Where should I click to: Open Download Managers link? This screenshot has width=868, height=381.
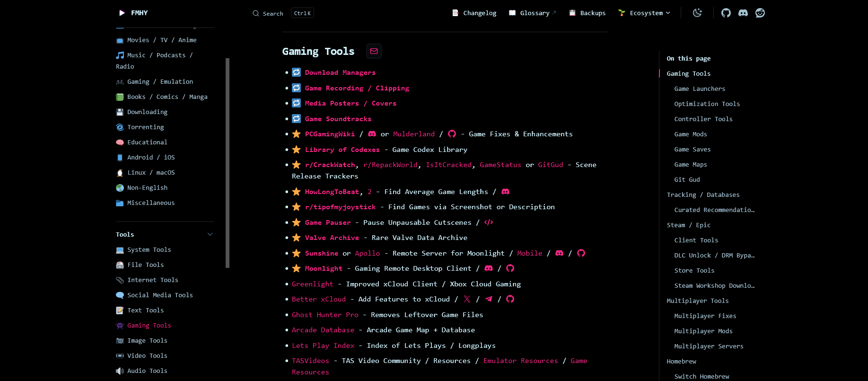[x=340, y=72]
